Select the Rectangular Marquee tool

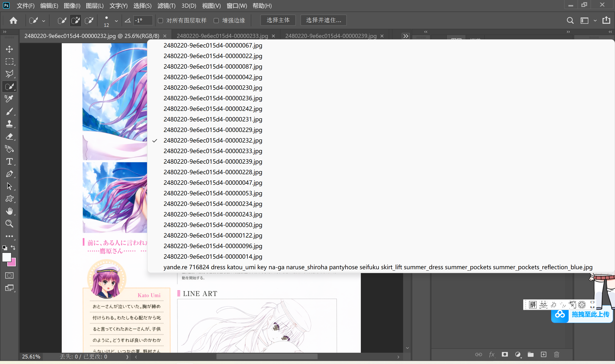9,62
